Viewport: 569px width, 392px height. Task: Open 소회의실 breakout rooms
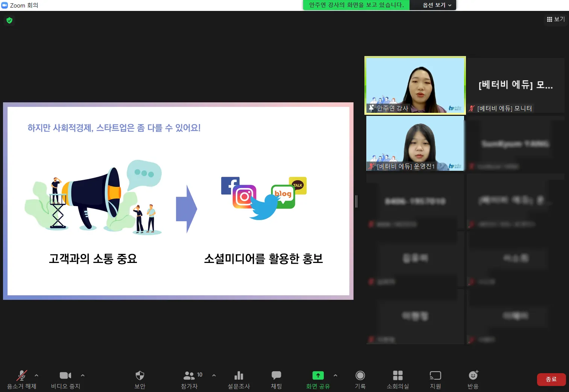point(398,379)
